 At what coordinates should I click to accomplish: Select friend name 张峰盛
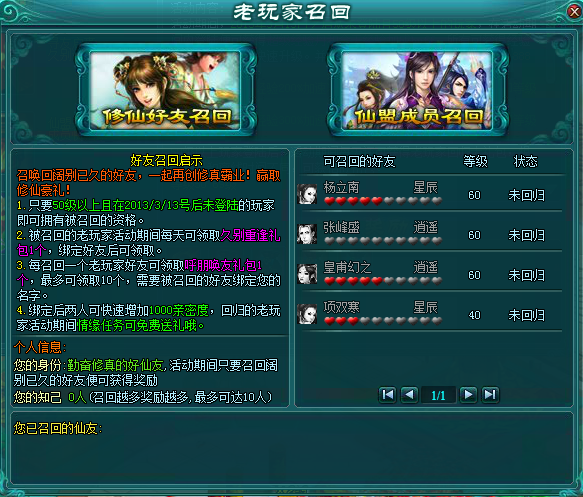(341, 227)
